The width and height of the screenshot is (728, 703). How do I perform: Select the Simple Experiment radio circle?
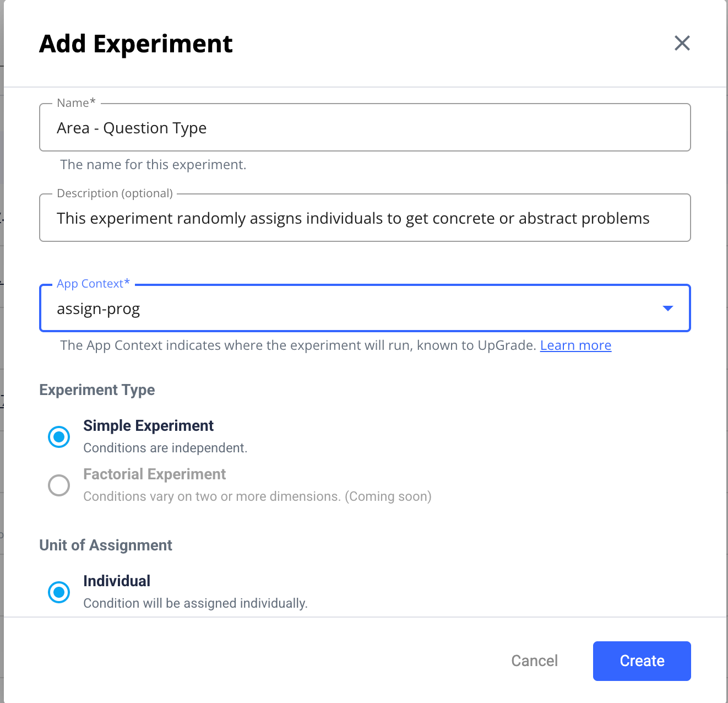[x=59, y=437]
